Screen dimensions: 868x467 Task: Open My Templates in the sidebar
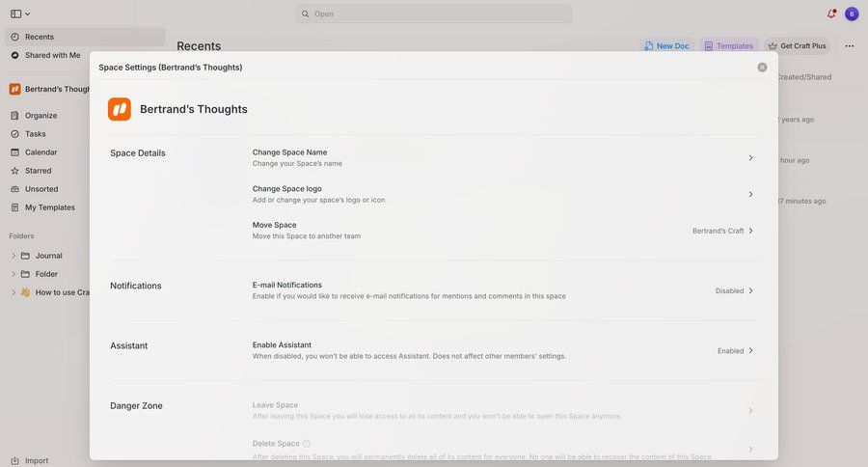[50, 207]
